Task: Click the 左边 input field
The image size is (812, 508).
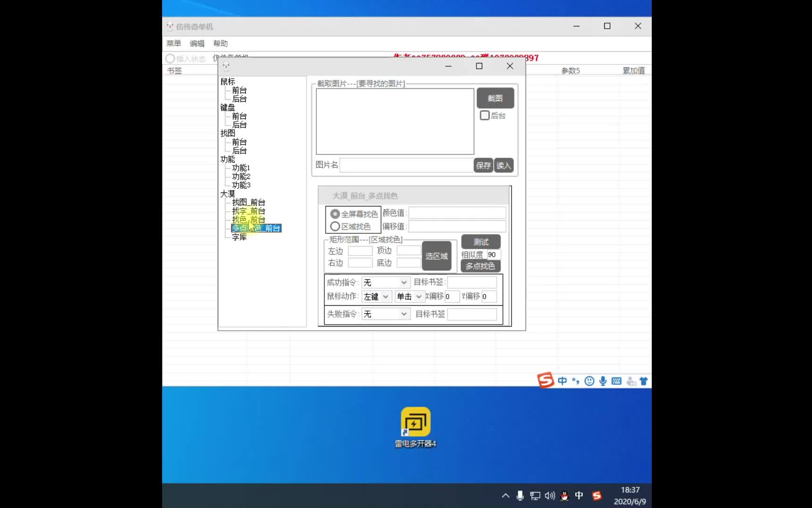Action: 360,251
